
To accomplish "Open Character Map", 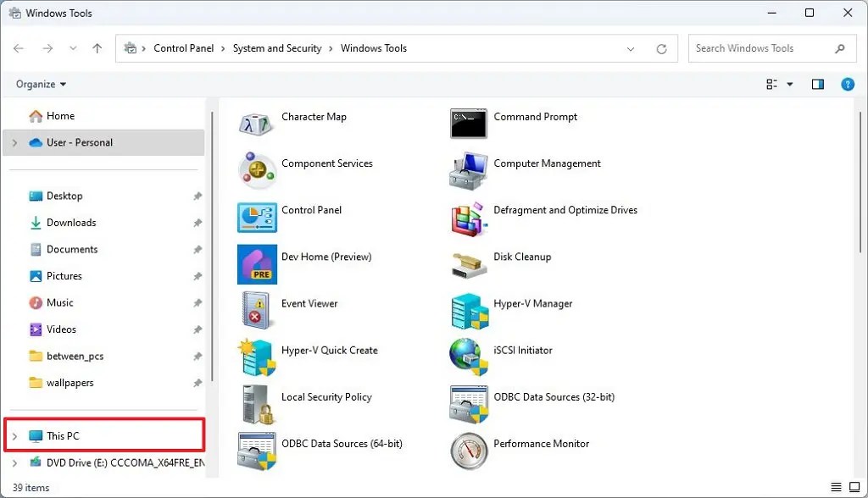I will 314,117.
